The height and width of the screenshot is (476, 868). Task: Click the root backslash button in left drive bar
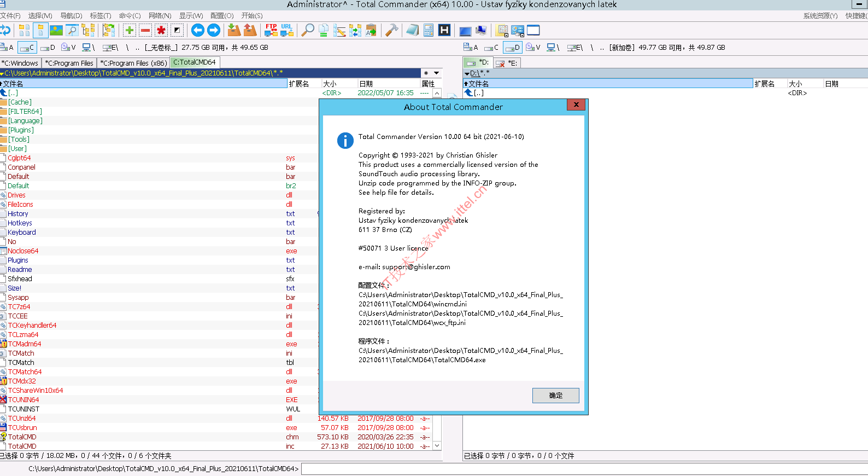127,48
